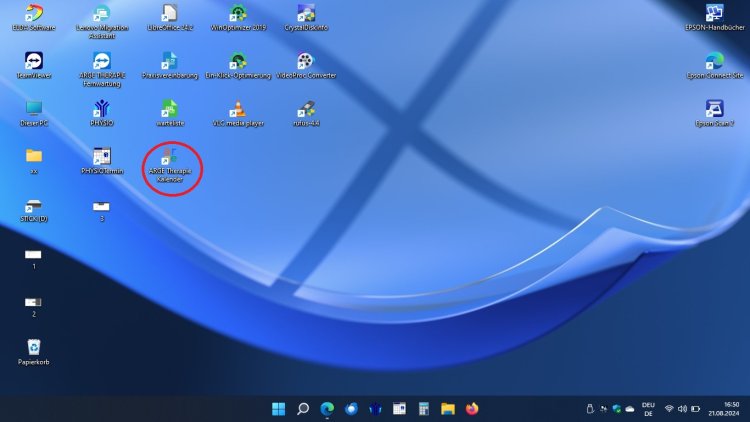Launch Thunderbird from the taskbar
The width and height of the screenshot is (750, 422).
(x=351, y=409)
